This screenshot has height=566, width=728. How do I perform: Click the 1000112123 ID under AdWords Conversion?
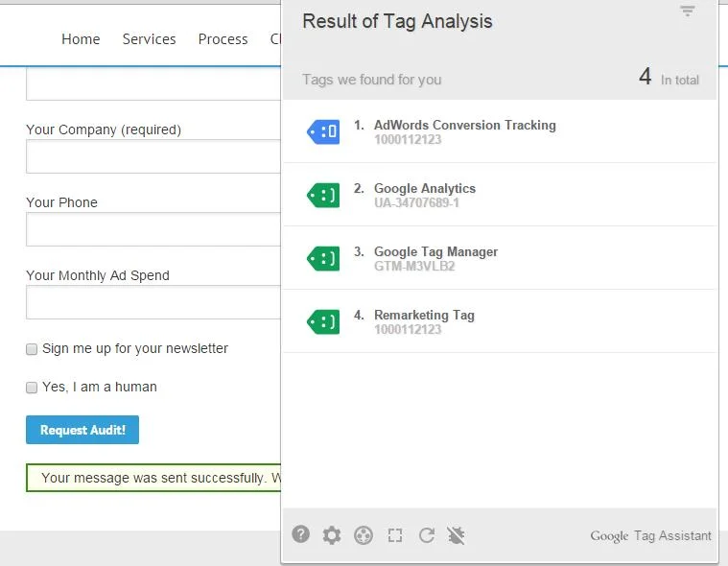coord(408,140)
